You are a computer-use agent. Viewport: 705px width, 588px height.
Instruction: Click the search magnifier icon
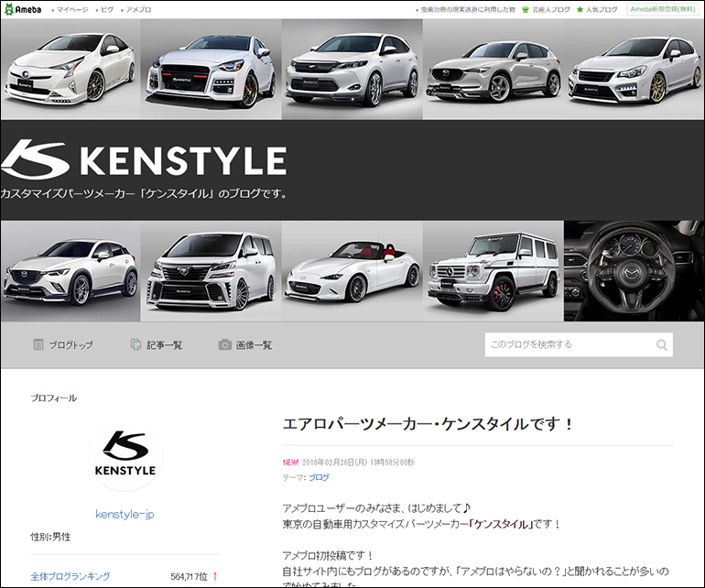[x=662, y=345]
